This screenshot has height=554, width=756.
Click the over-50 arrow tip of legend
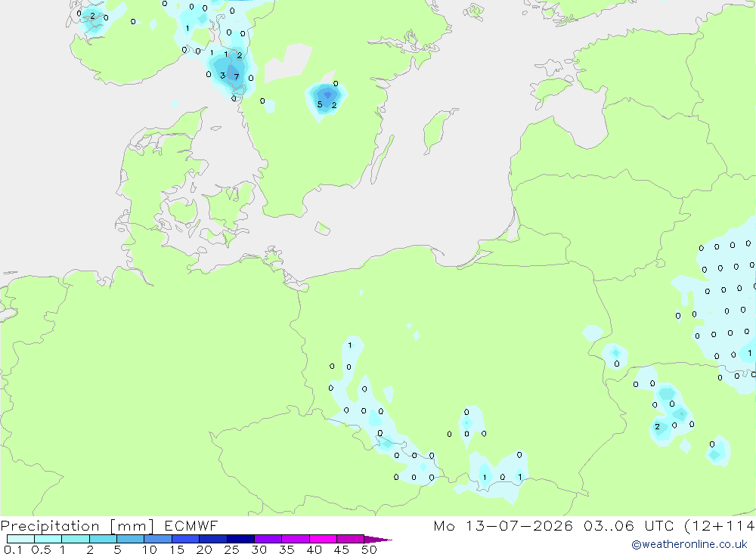tap(377, 539)
